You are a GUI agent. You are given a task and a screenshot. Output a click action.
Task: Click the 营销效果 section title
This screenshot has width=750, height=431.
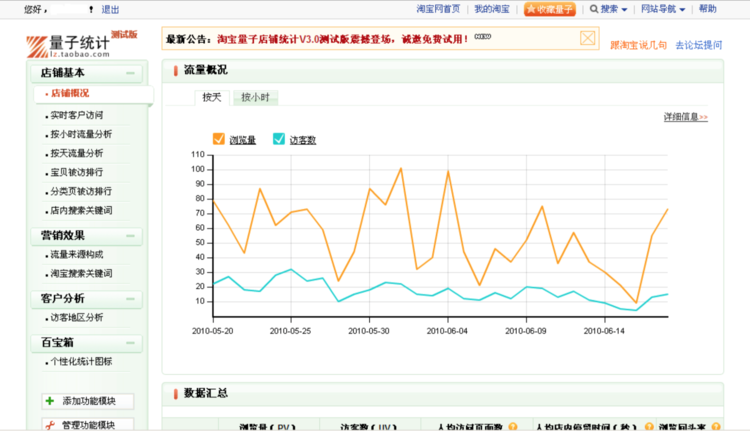pyautogui.click(x=63, y=235)
